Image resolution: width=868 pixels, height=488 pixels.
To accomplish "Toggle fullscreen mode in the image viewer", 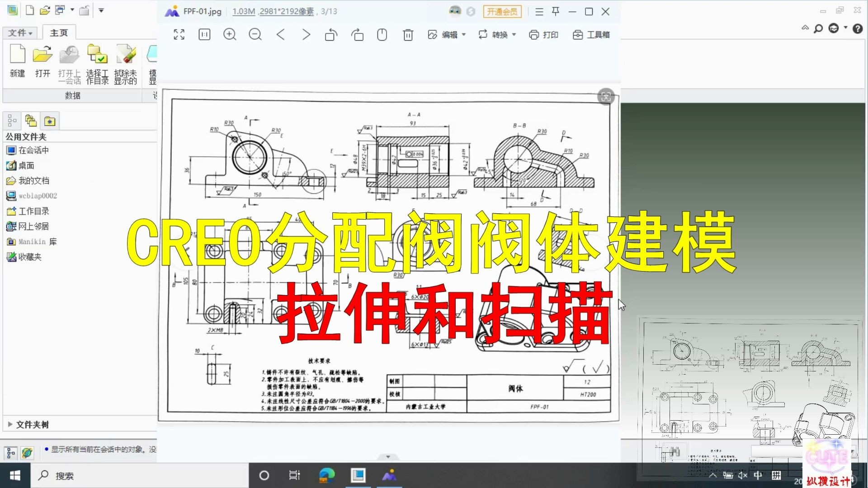I will [x=179, y=34].
